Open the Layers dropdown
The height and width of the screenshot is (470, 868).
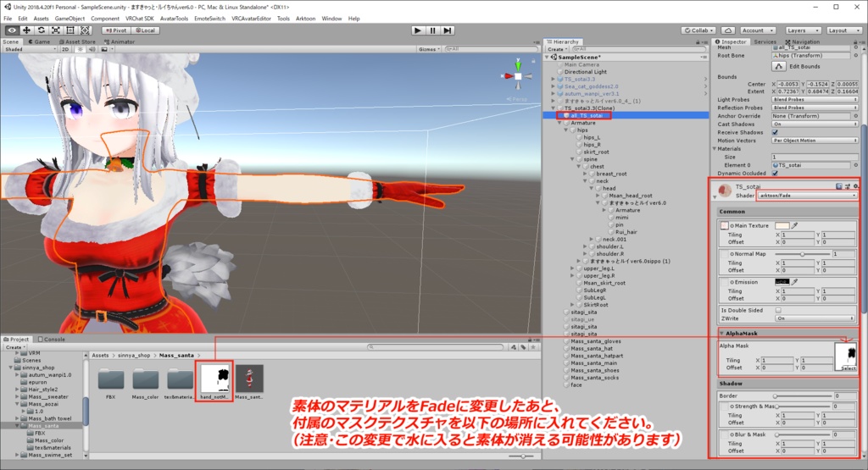[802, 30]
